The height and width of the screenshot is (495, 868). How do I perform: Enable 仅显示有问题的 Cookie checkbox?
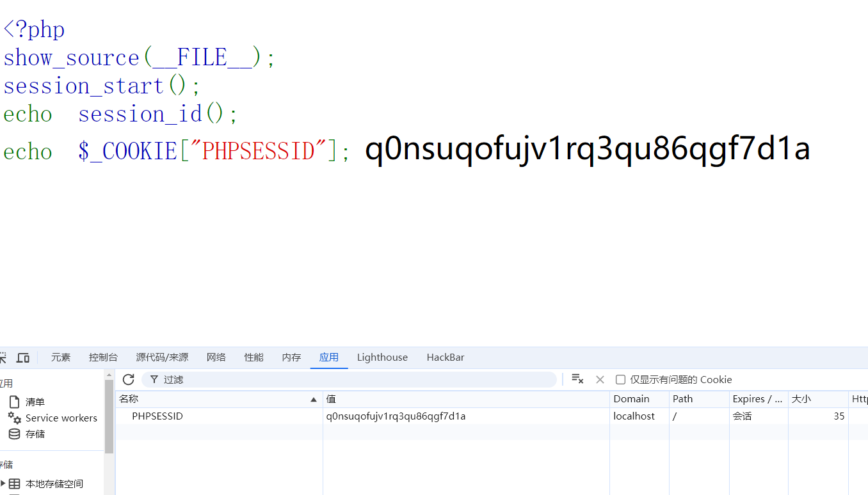point(620,380)
